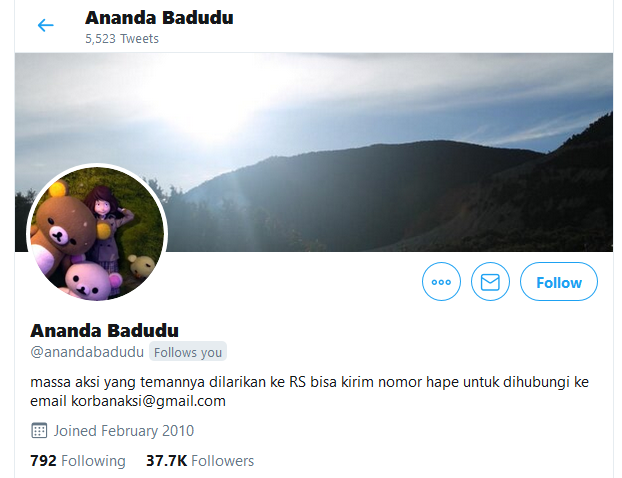
Task: Open the Rilakkuma profile picture
Action: click(x=97, y=234)
